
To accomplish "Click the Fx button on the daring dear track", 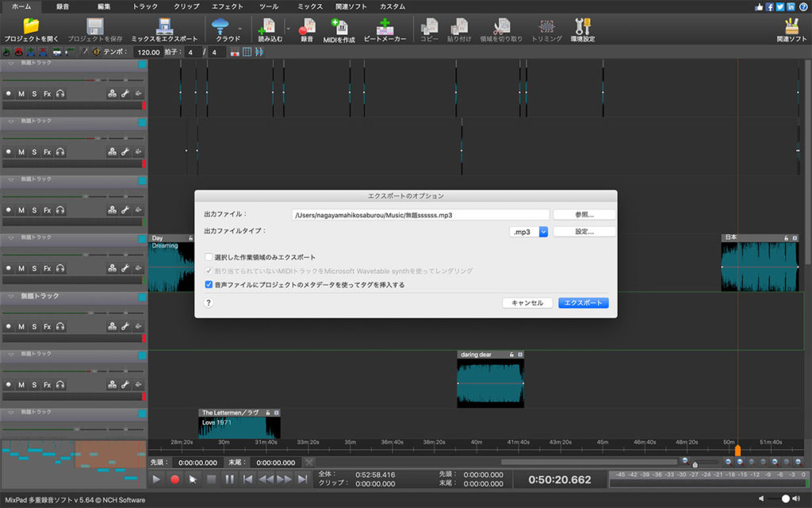I will (x=47, y=385).
